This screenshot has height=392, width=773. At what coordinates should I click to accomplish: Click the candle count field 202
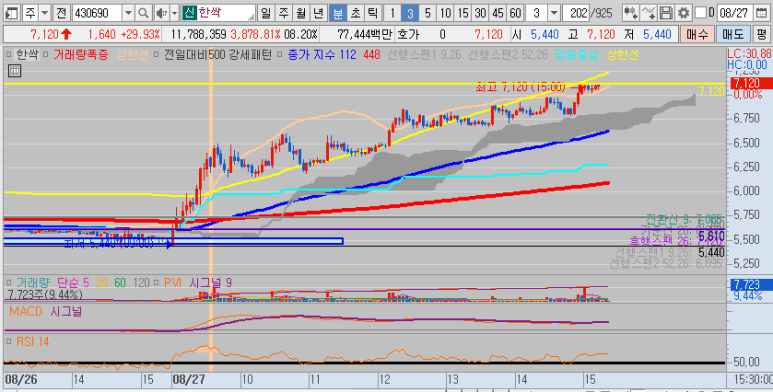[576, 13]
